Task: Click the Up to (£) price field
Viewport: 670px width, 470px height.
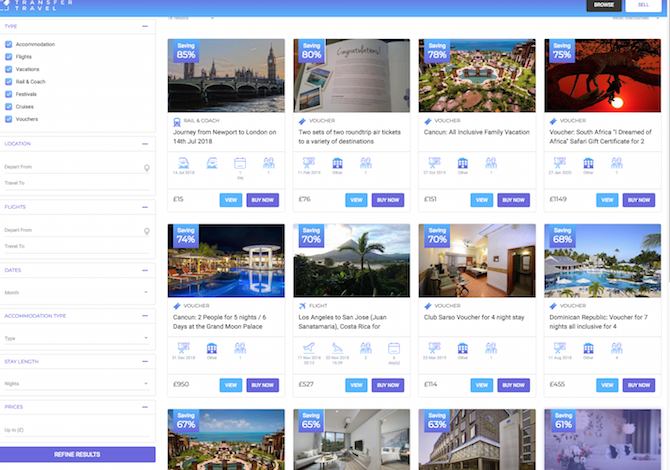Action: click(x=76, y=430)
